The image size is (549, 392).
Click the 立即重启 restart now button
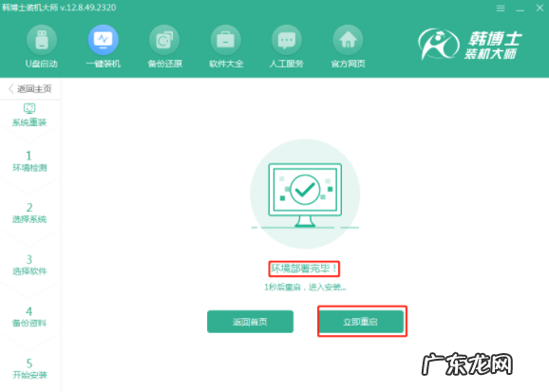coord(361,322)
